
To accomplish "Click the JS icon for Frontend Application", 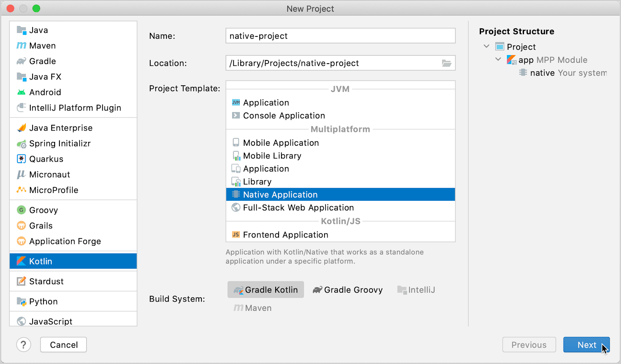I will click(236, 235).
